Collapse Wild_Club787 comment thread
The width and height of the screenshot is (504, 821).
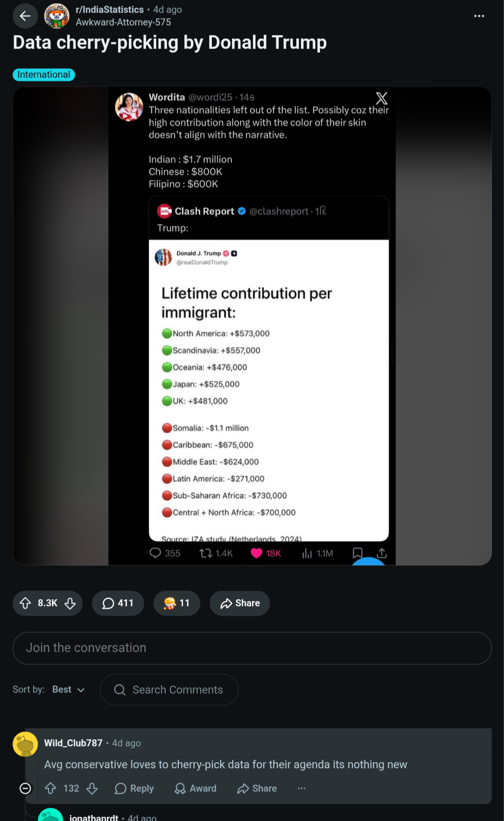pyautogui.click(x=26, y=788)
